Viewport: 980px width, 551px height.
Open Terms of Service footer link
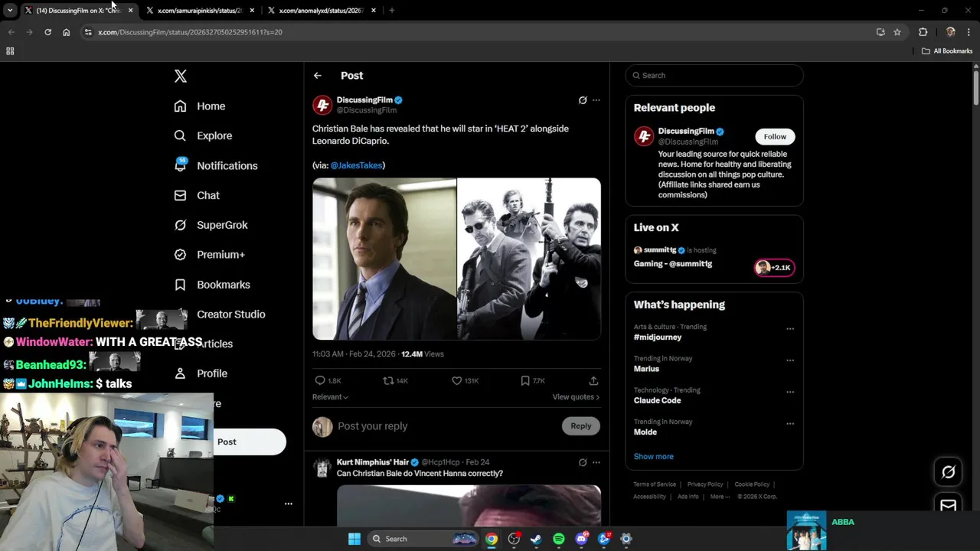coord(655,484)
